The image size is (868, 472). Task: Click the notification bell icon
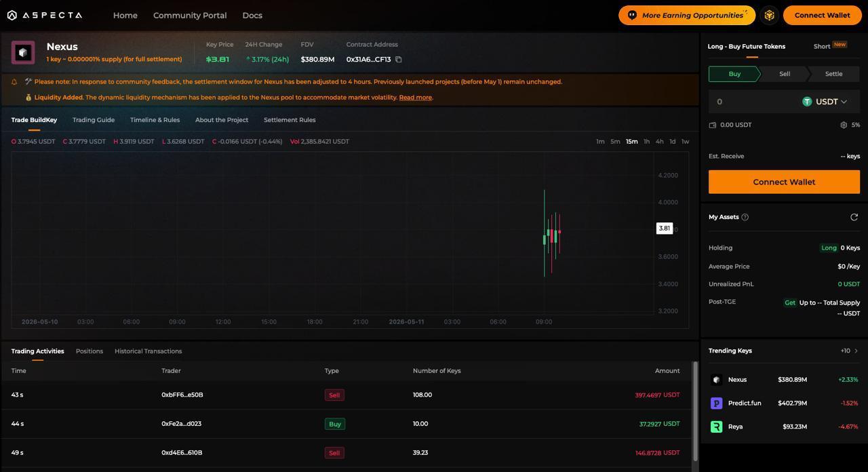(x=14, y=82)
